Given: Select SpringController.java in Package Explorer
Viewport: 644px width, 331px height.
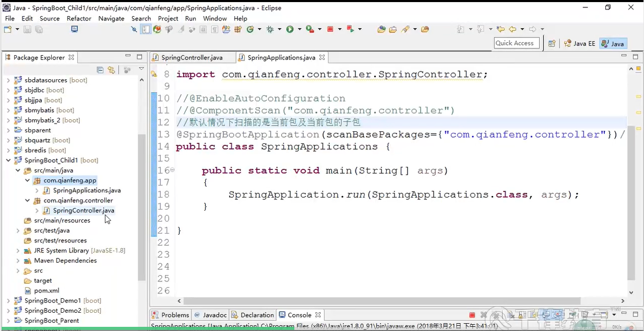Looking at the screenshot, I should coord(84,211).
